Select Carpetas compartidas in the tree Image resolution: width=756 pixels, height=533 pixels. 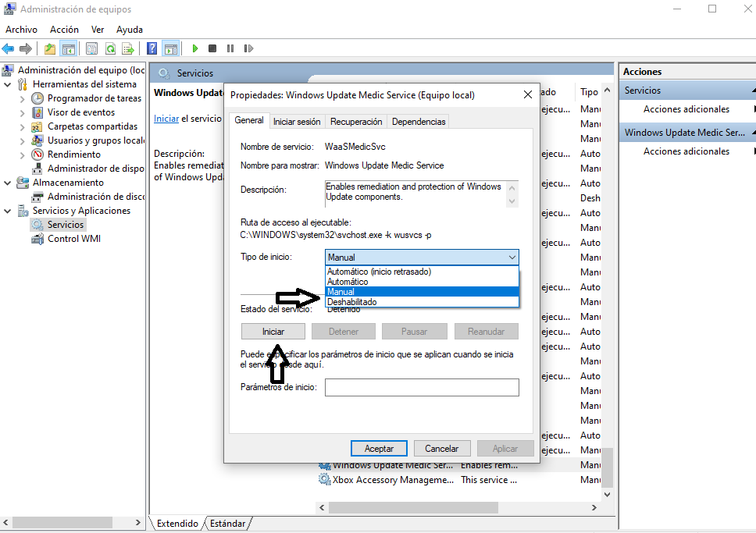(93, 126)
